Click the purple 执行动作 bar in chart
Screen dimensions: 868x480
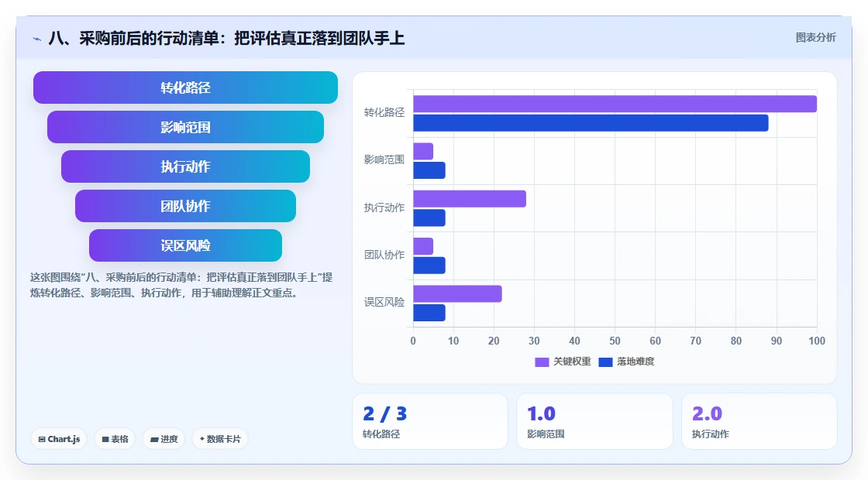470,199
